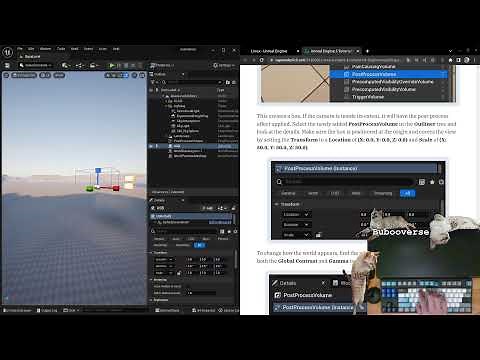Click the actor blueprint icon beside Add

coord(221,208)
